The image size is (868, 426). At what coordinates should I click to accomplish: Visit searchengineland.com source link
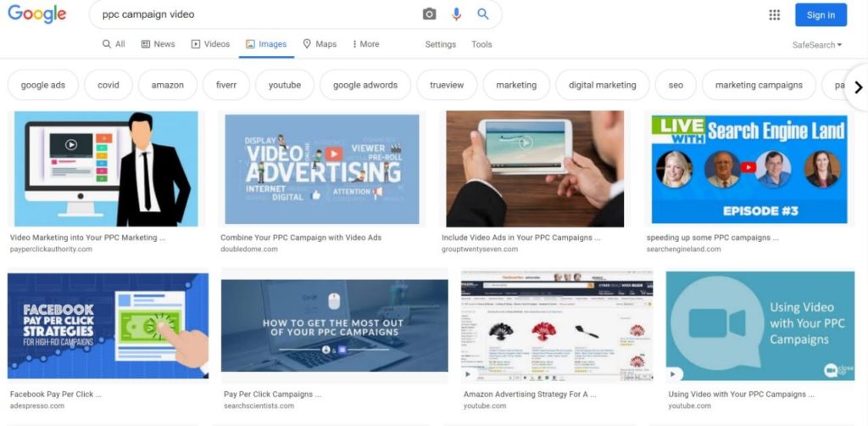coord(684,249)
